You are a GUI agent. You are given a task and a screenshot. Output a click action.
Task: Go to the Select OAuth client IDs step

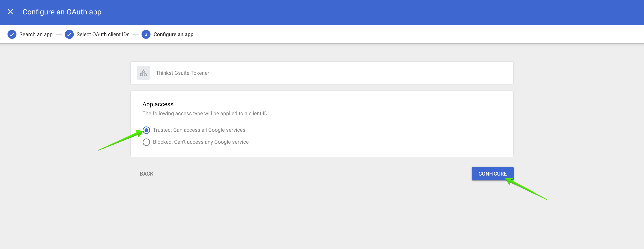point(103,34)
